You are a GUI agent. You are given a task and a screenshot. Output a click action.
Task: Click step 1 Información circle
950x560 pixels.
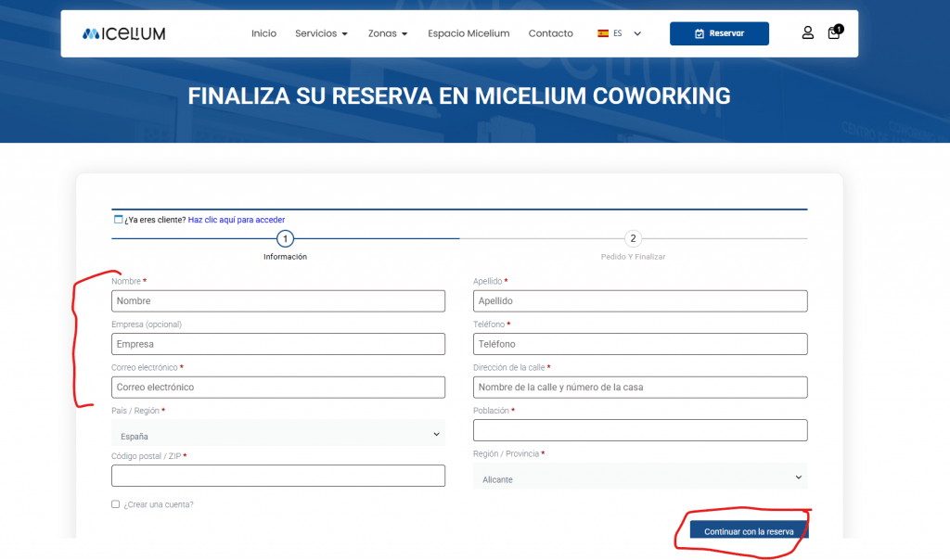pyautogui.click(x=285, y=238)
